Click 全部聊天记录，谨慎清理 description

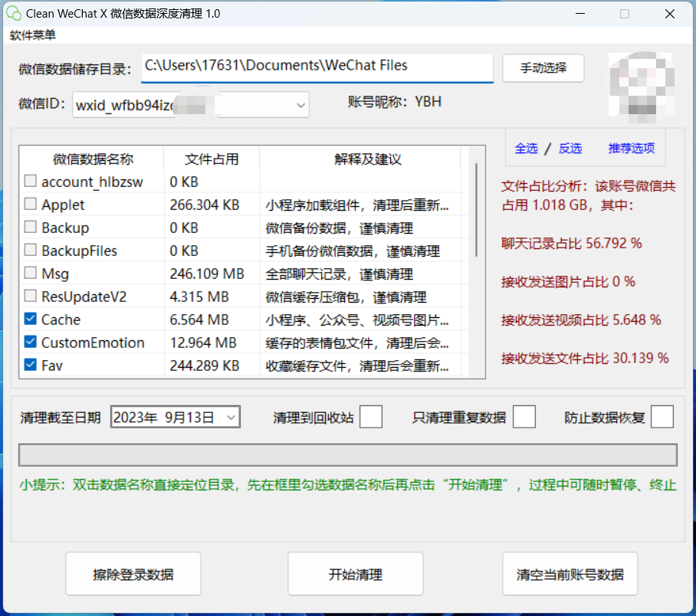pyautogui.click(x=339, y=274)
